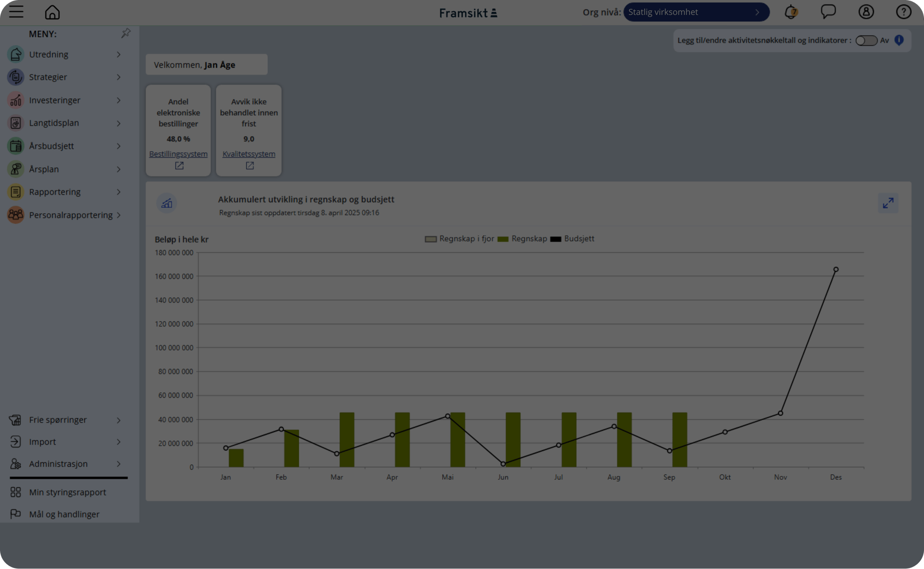Toggle activity key figures editing switch
Image resolution: width=924 pixels, height=569 pixels.
pos(866,41)
